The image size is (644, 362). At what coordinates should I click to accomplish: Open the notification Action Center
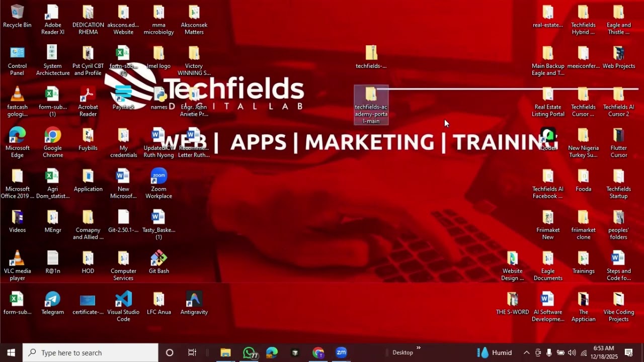[x=628, y=352]
